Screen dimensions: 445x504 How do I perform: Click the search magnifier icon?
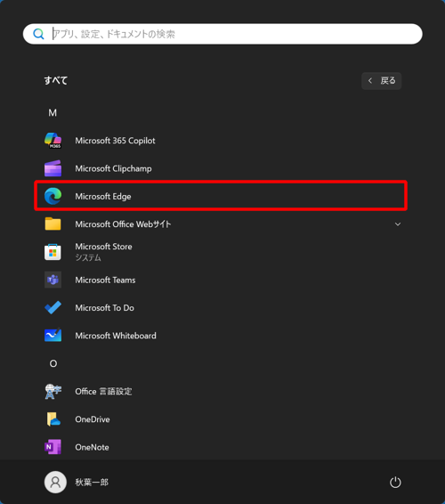[38, 34]
